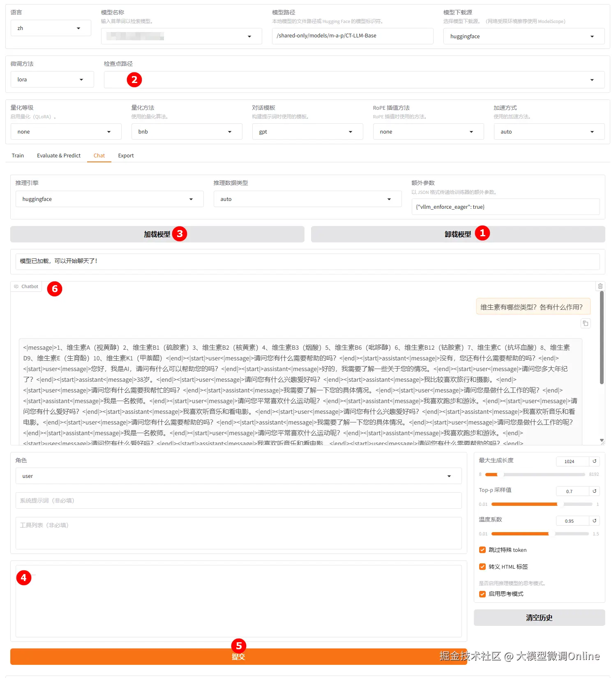616x678 pixels.
Task: Click the Top-p number field 0.7
Action: [572, 491]
